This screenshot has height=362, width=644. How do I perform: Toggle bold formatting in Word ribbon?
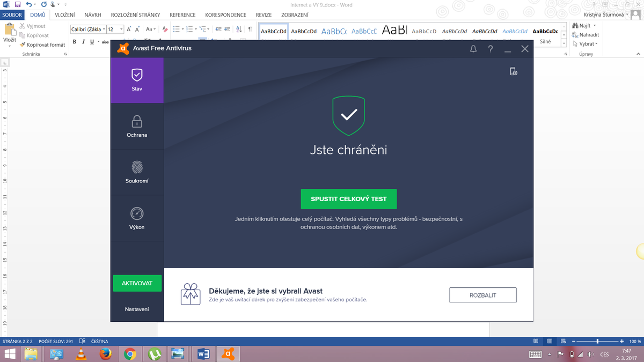[x=75, y=42]
